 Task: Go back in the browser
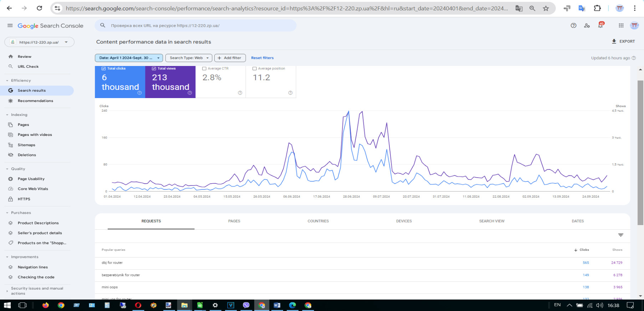(9, 8)
